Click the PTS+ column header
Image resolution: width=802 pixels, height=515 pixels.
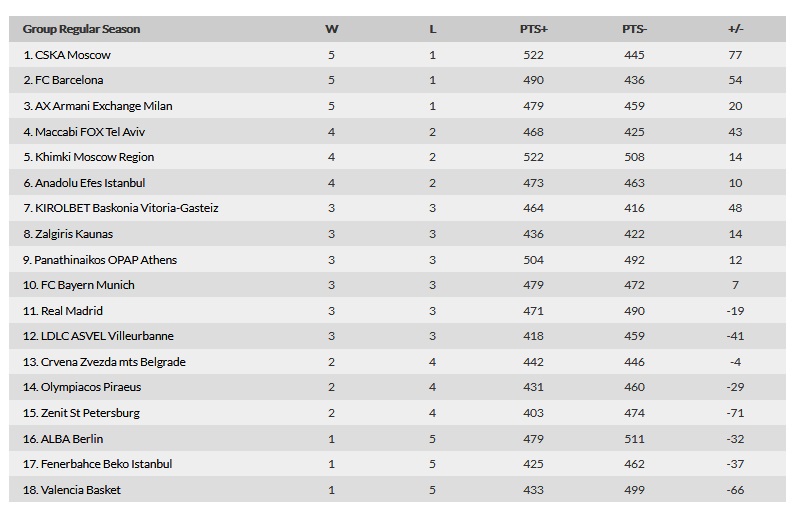click(x=533, y=29)
